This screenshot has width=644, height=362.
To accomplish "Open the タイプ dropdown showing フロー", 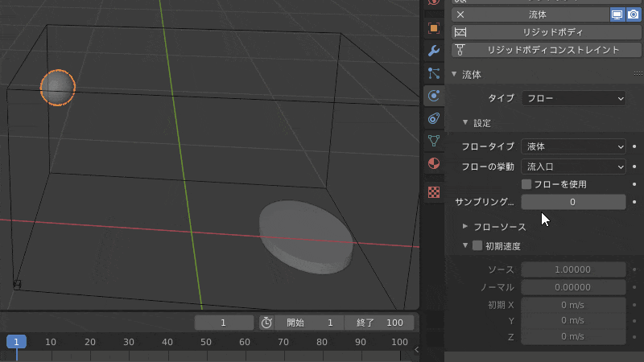I will click(x=573, y=98).
